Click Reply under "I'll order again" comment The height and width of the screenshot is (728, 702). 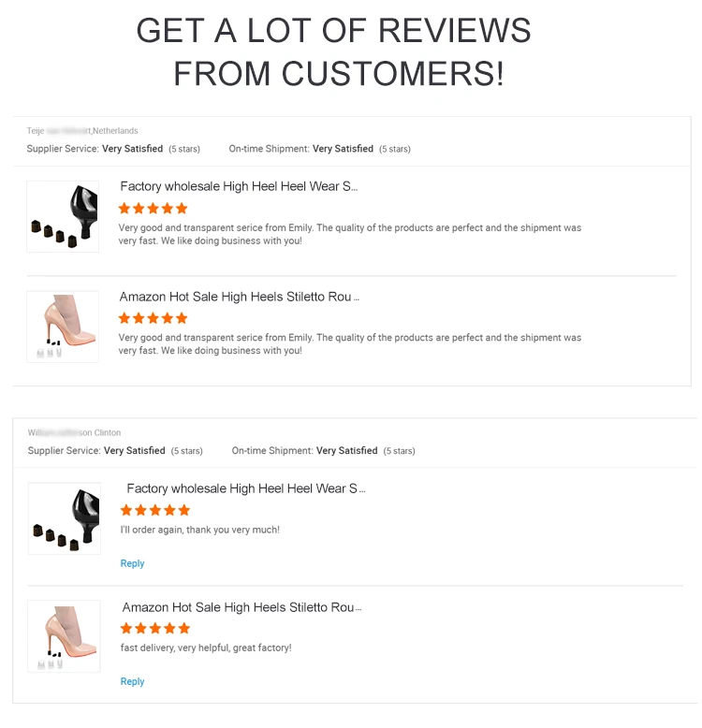pyautogui.click(x=132, y=563)
